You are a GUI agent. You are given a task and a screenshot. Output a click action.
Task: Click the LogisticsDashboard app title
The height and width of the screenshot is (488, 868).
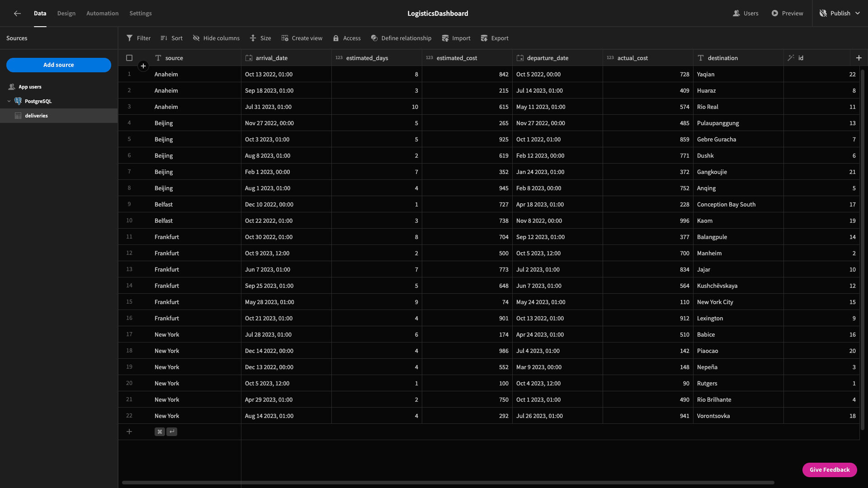[x=438, y=14]
